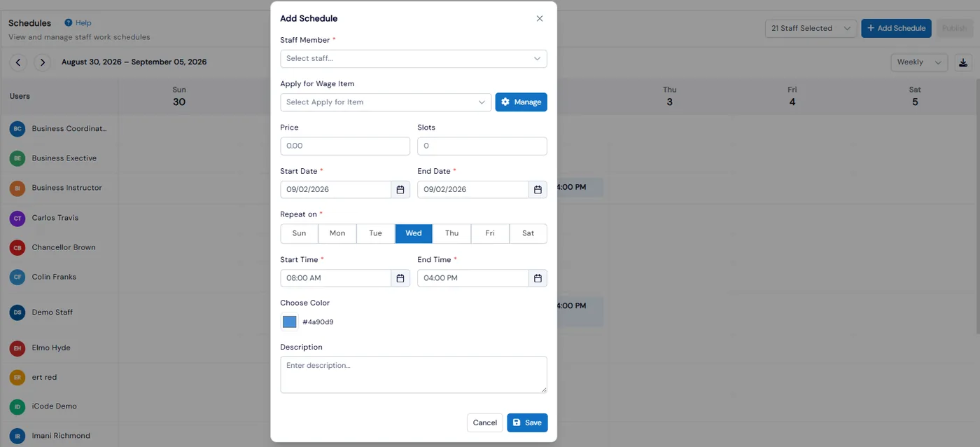Select the Carlos Travis name
This screenshot has width=980, height=447.
point(55,218)
